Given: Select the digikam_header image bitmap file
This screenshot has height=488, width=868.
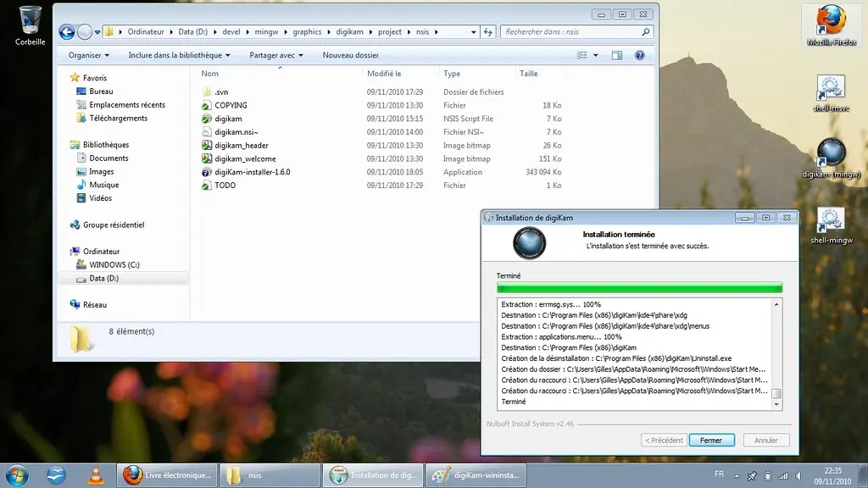Looking at the screenshot, I should (x=243, y=145).
